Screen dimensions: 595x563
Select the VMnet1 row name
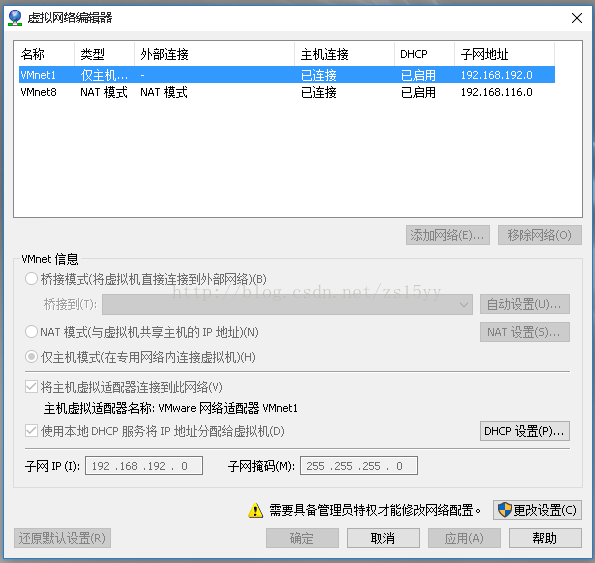point(38,75)
